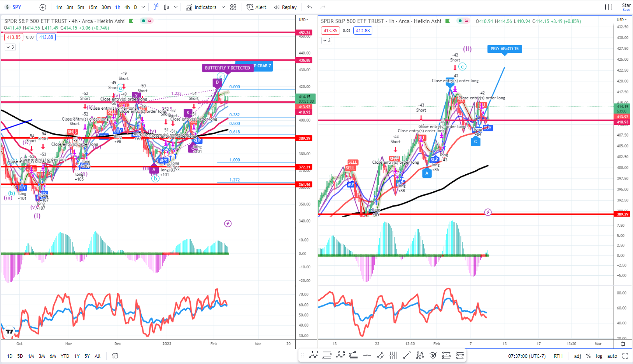Set the date range to 3M
Screen dimensions: 633x364
[x=42, y=356]
